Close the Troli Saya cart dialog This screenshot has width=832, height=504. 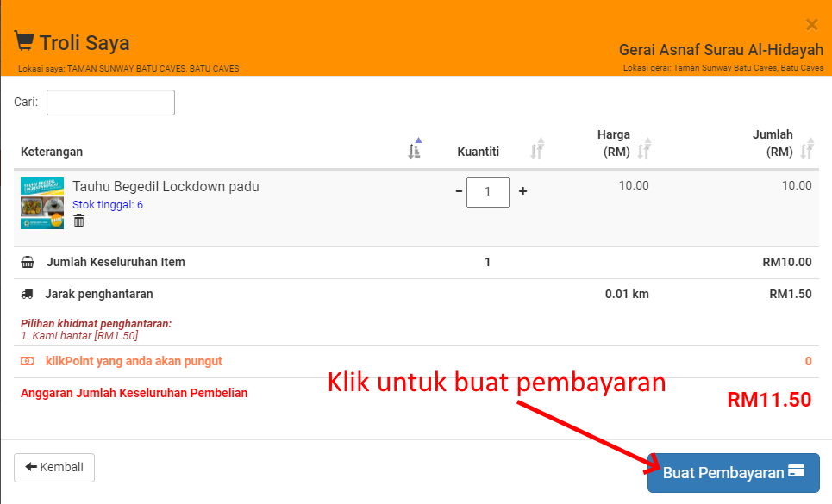tap(811, 25)
